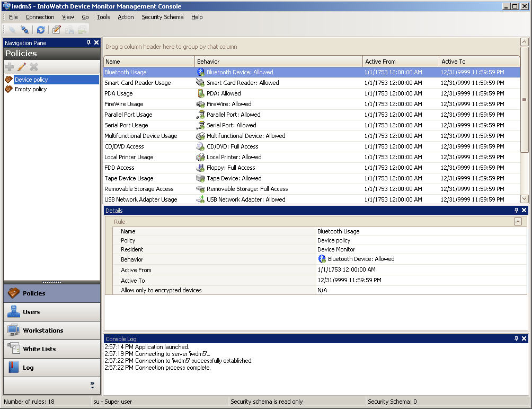Click the CD/DVD disc icon
Viewport: 532px width, 409px height.
click(200, 146)
